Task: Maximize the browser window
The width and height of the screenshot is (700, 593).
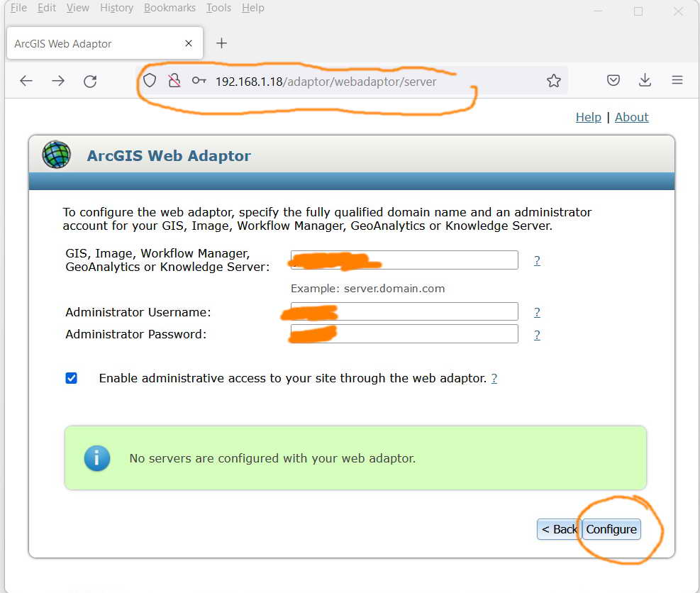Action: (638, 11)
